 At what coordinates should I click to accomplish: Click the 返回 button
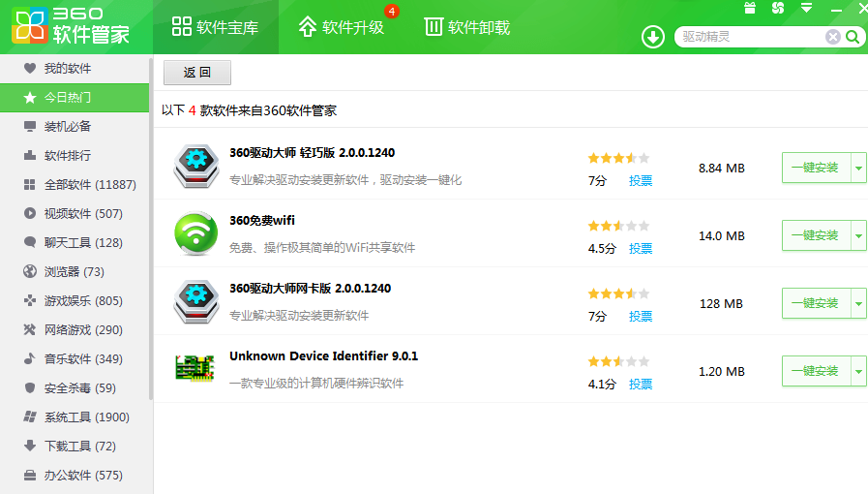tap(197, 73)
